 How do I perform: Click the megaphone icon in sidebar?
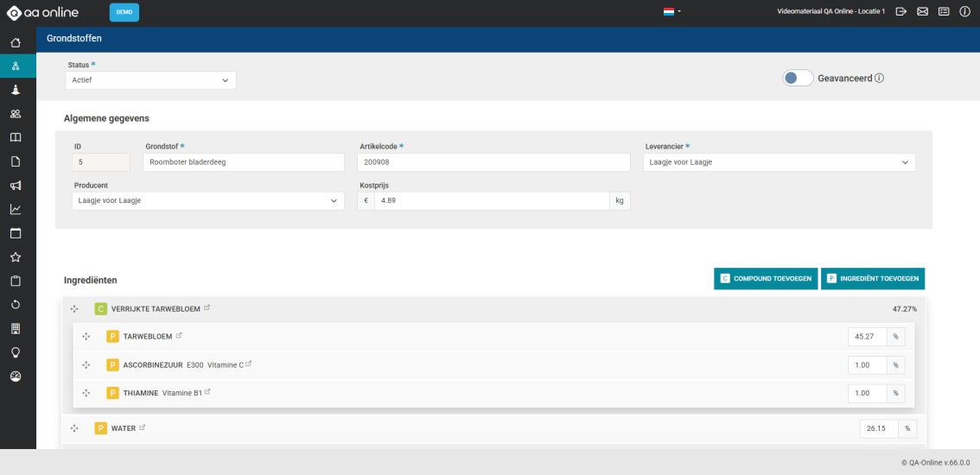16,186
